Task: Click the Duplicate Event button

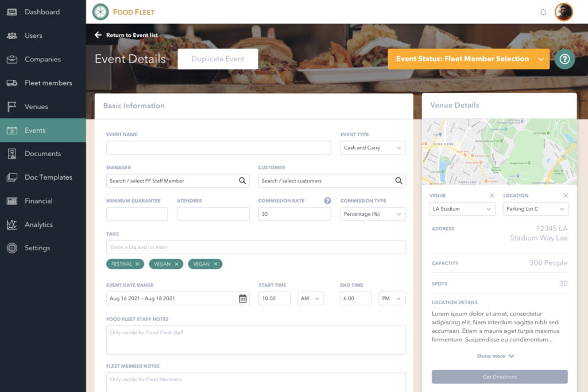Action: [x=218, y=59]
